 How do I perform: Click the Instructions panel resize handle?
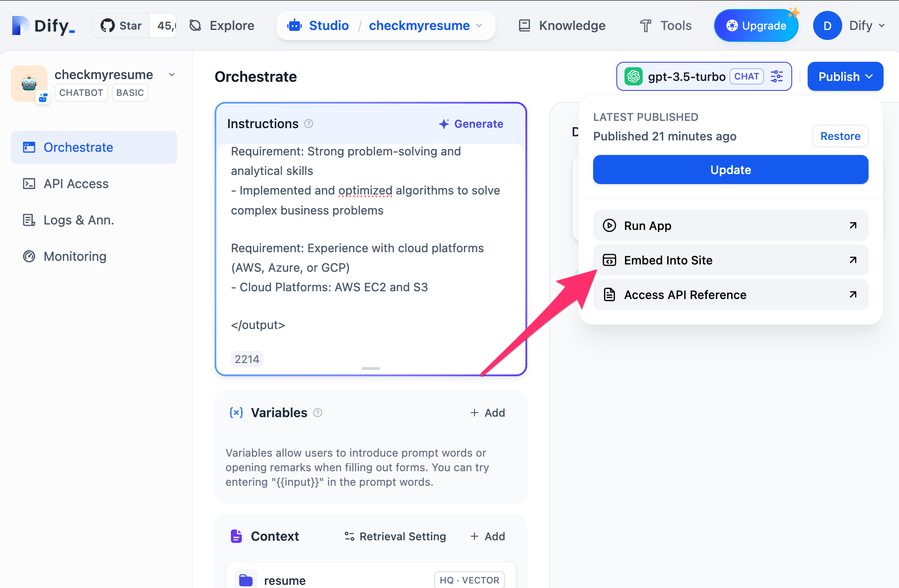pos(370,368)
